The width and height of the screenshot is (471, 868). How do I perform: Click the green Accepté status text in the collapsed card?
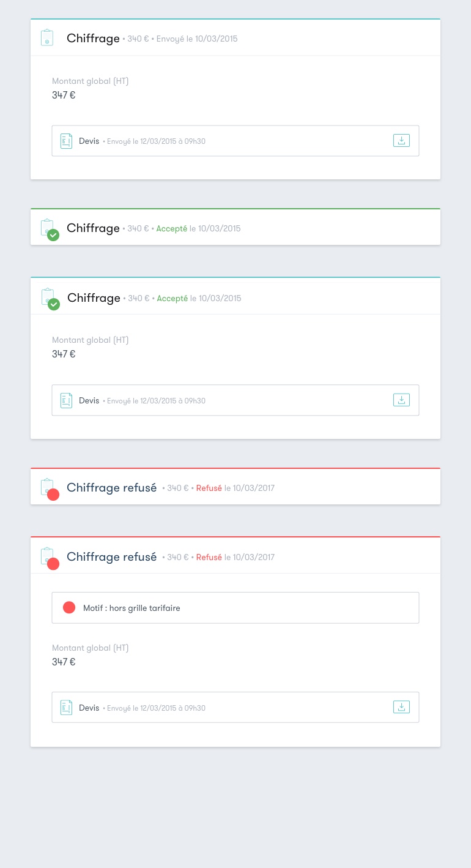click(172, 228)
